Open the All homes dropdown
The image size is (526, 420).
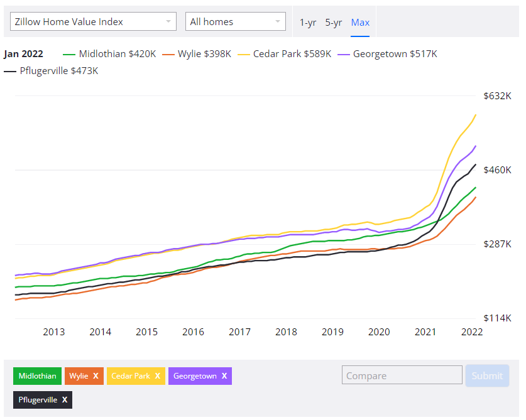[236, 21]
